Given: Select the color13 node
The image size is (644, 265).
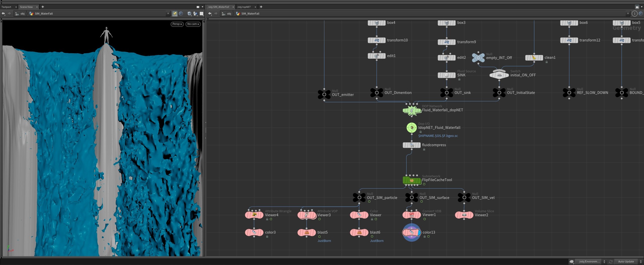Looking at the screenshot, I should [412, 232].
